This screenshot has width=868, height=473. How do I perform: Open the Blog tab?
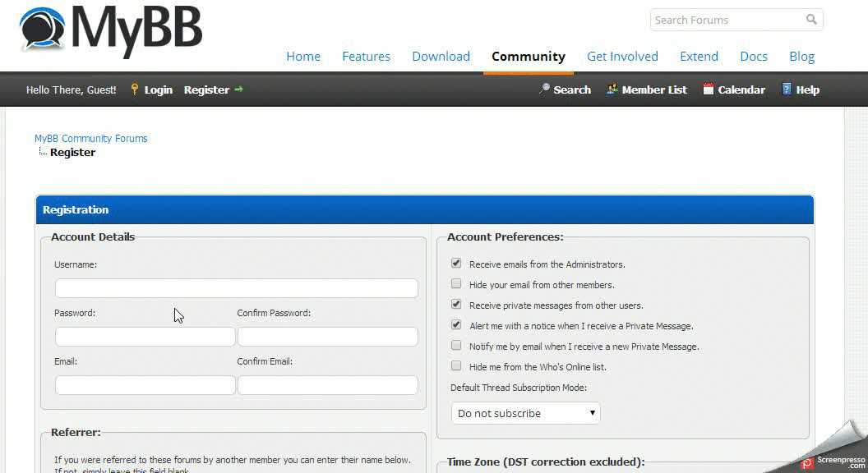pos(801,57)
